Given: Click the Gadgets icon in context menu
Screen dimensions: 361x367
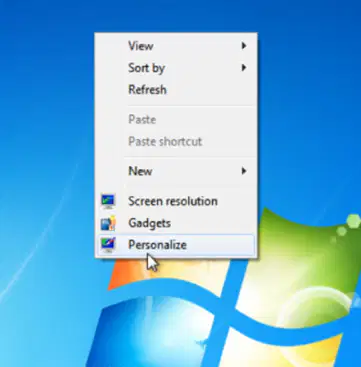Looking at the screenshot, I should click(108, 223).
